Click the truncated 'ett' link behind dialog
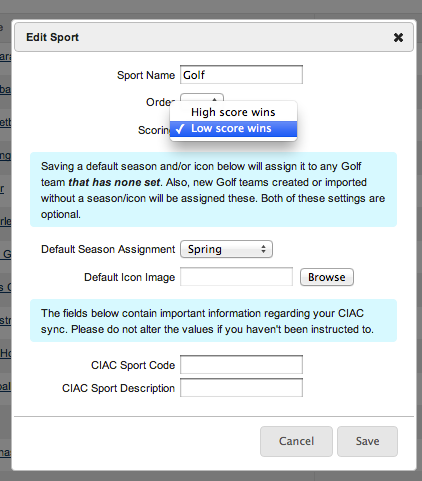This screenshot has width=422, height=481. tap(5, 122)
